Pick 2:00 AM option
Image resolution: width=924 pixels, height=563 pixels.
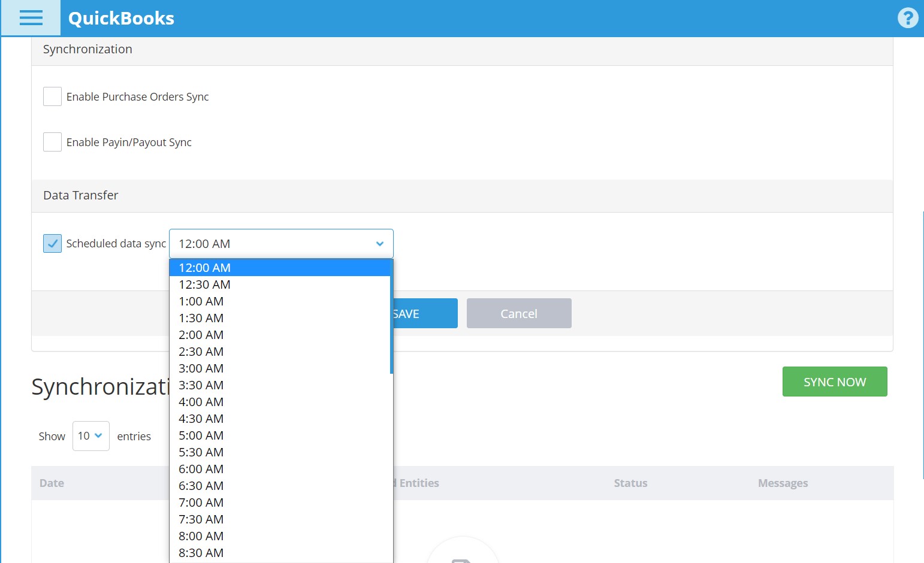tap(280, 335)
